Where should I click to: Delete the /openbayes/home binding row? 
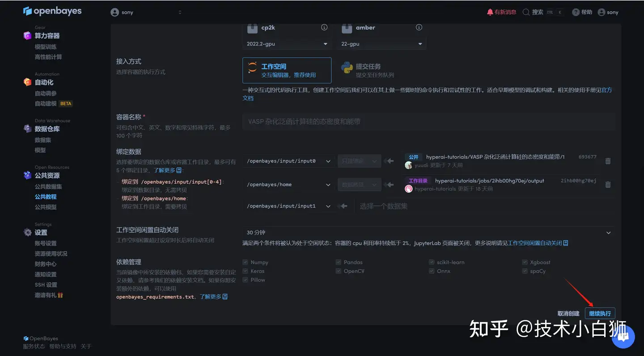point(608,184)
